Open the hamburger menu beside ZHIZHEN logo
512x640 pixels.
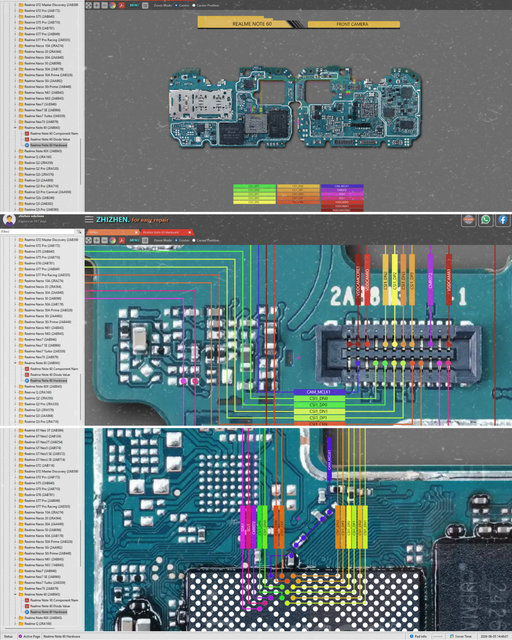(89, 220)
